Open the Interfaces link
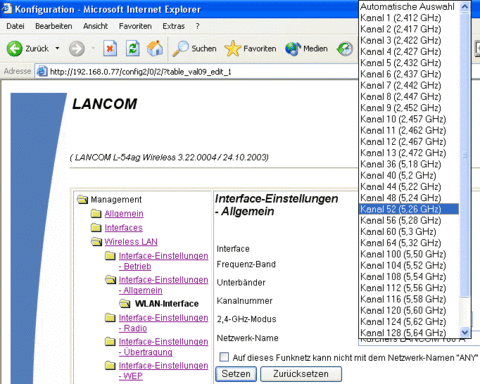The height and width of the screenshot is (384, 480). click(123, 228)
